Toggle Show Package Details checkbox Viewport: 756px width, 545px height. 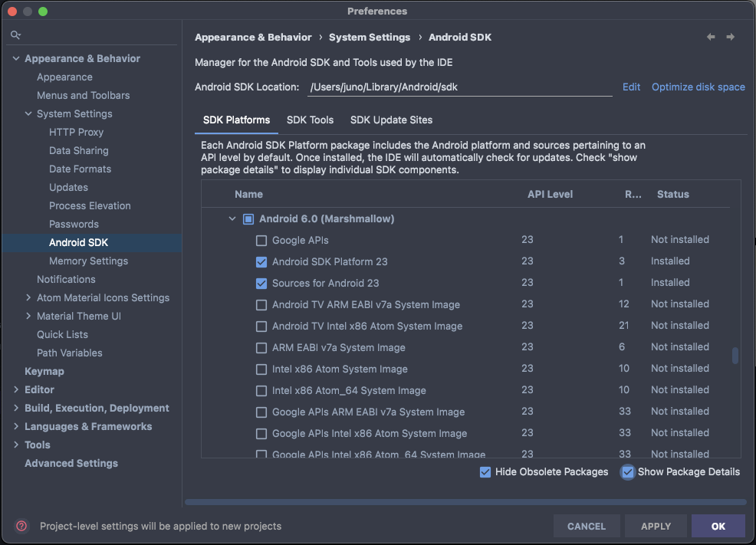tap(628, 472)
